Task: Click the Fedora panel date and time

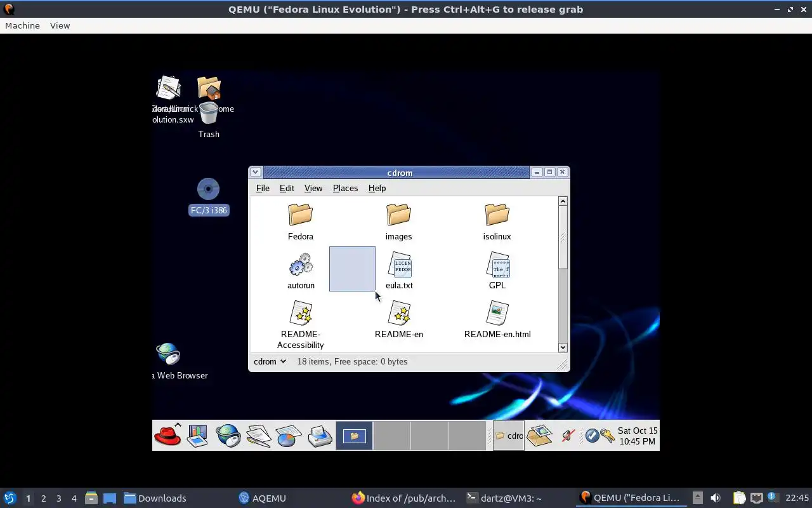Action: [x=638, y=436]
